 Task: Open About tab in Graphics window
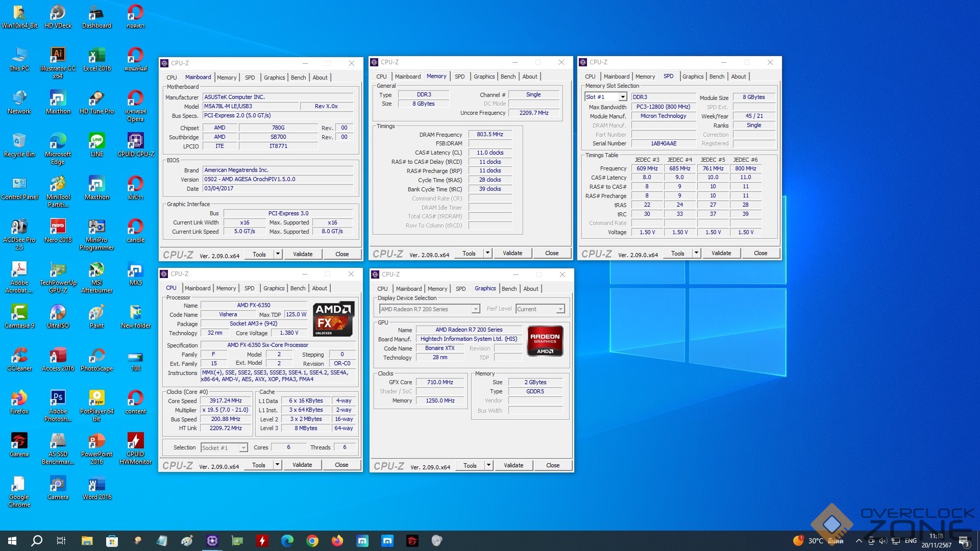[x=530, y=289]
